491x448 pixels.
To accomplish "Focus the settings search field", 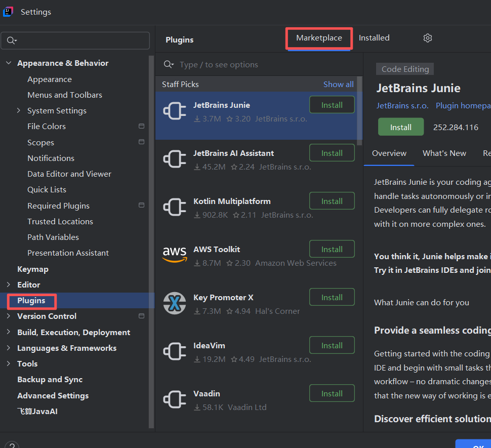I will [75, 40].
